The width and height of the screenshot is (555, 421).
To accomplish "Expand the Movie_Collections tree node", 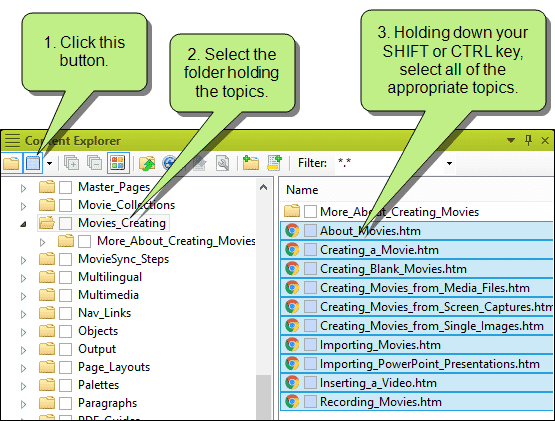I will pos(23,206).
